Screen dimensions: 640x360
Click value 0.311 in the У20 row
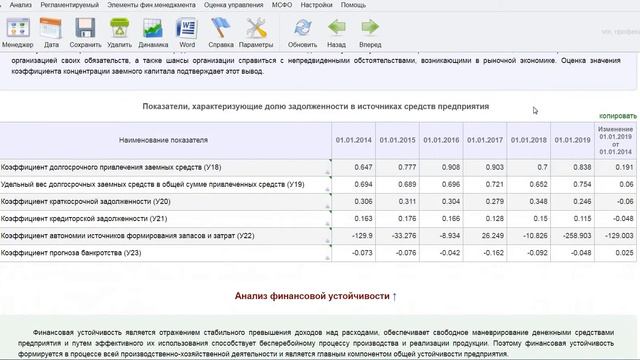click(x=407, y=202)
